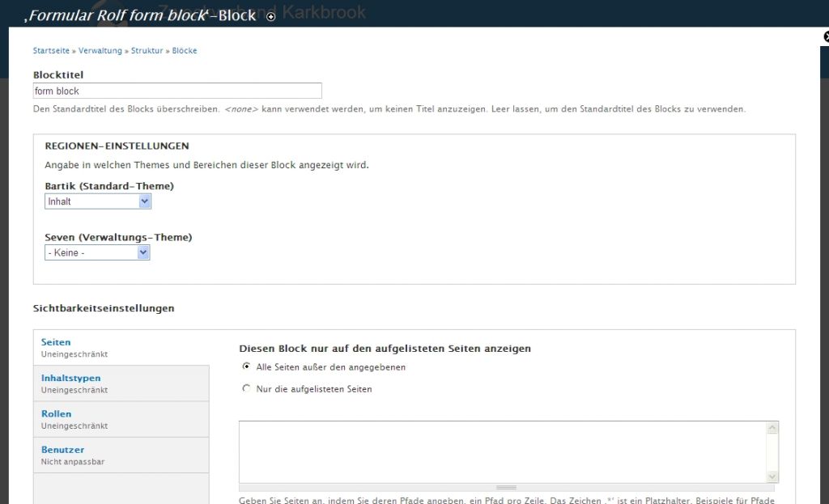
Task: Switch to the Inhaltstypen tab
Action: (x=71, y=378)
